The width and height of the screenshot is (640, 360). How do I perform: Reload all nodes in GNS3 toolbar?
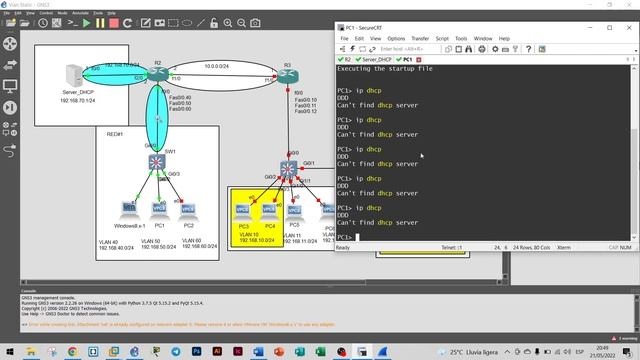pyautogui.click(x=127, y=23)
